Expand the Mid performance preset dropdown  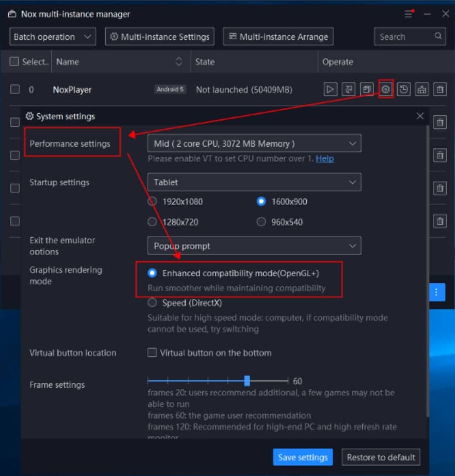coord(254,143)
